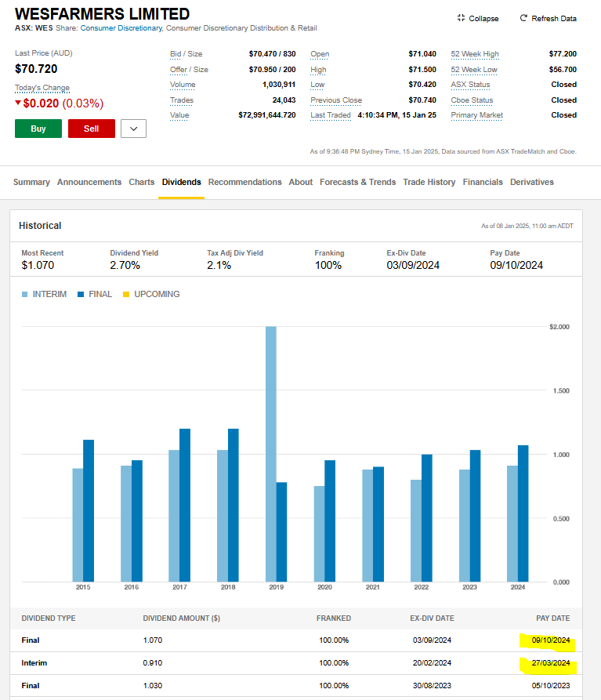Viewport: 601px width, 700px height.
Task: Select the Financials tab
Action: 483,182
